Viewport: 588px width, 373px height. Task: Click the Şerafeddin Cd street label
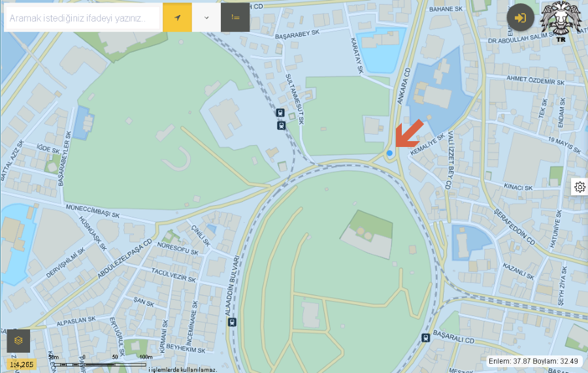click(x=514, y=227)
